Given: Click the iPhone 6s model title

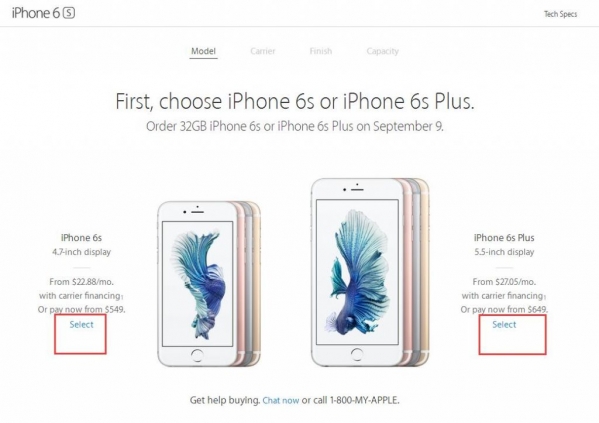Looking at the screenshot, I should pos(81,238).
